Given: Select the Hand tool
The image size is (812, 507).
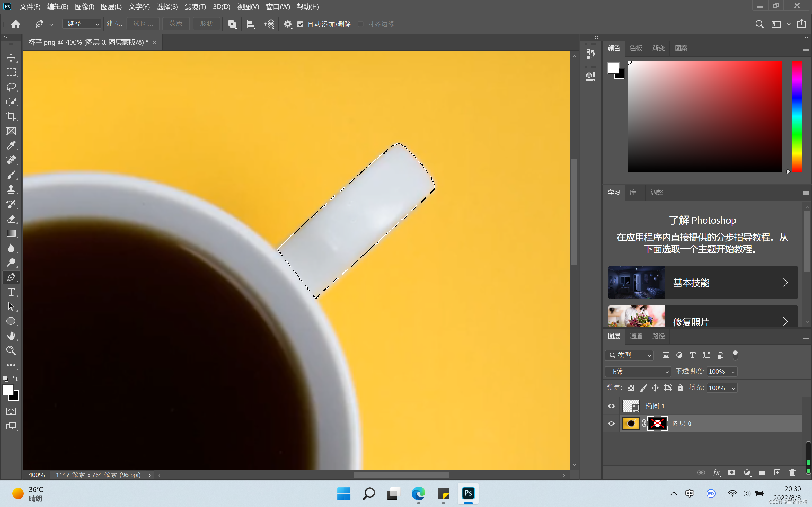Looking at the screenshot, I should [11, 336].
